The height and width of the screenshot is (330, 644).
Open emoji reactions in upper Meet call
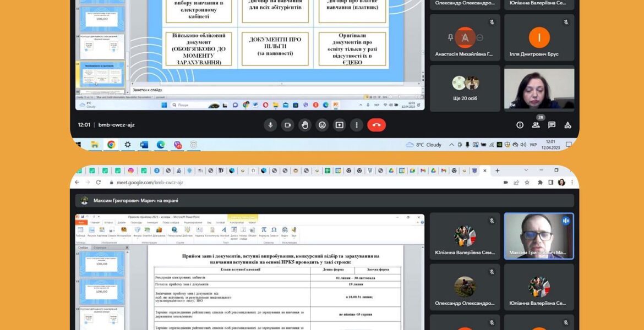point(322,125)
